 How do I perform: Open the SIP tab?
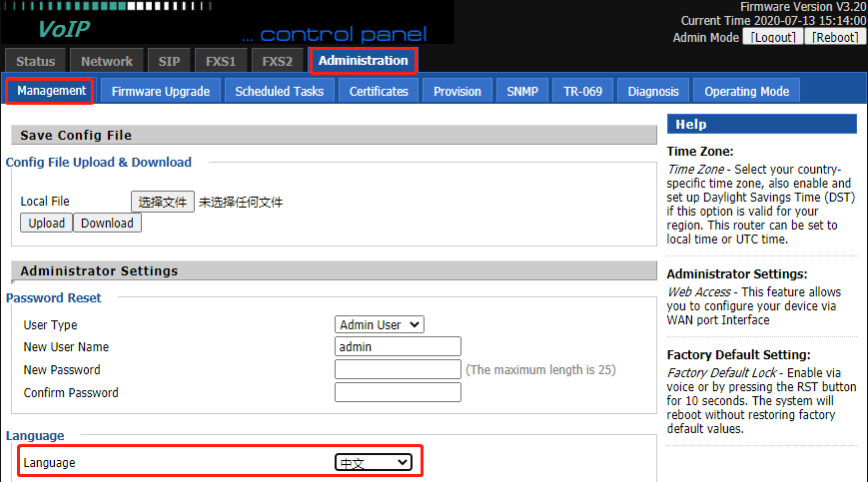click(169, 61)
